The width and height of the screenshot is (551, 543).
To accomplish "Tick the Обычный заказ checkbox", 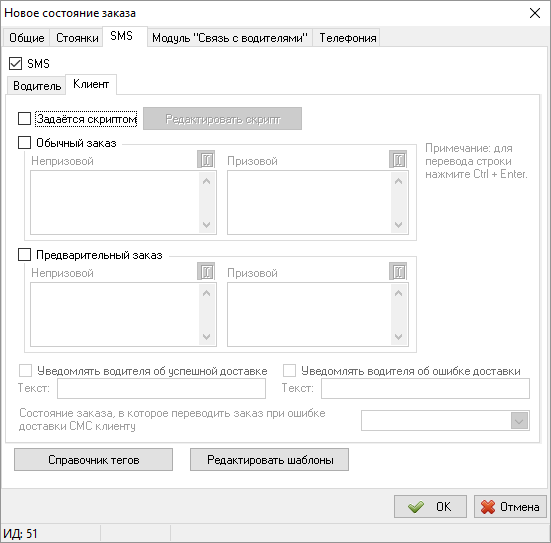I will (x=24, y=143).
